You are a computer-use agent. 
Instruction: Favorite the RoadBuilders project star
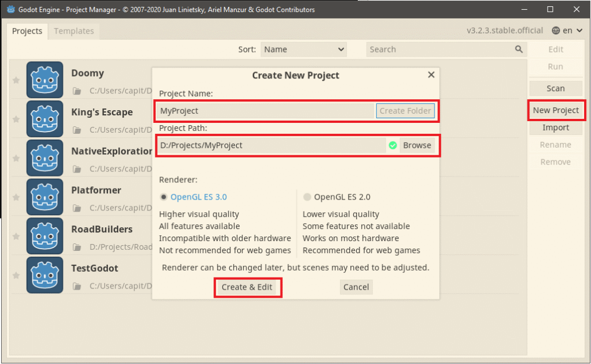(16, 237)
